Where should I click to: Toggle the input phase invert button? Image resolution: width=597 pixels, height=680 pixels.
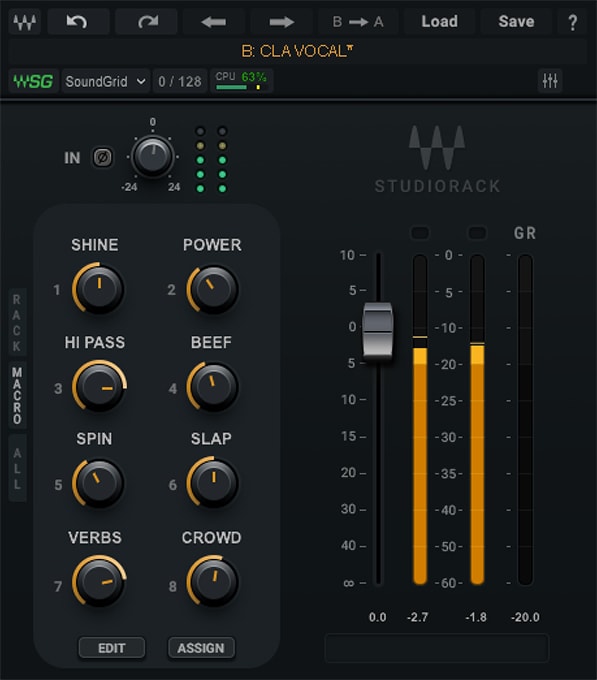click(x=103, y=157)
